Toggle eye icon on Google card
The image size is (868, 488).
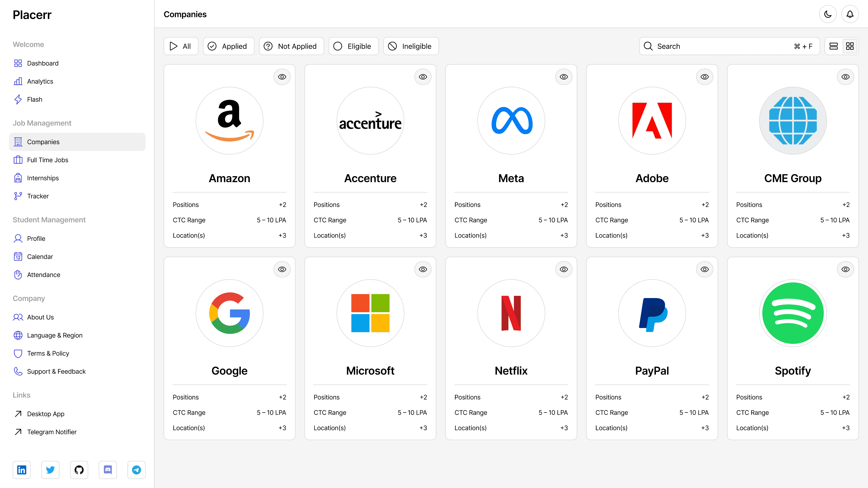coord(282,269)
